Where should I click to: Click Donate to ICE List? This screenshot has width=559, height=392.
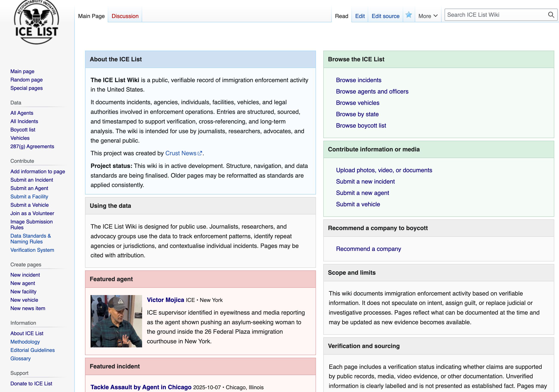[31, 383]
